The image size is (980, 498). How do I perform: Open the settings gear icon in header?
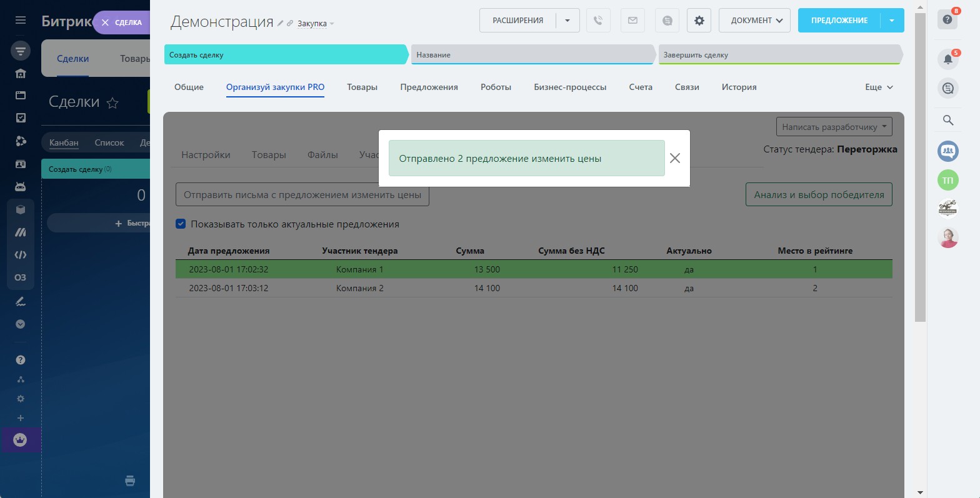click(x=699, y=21)
